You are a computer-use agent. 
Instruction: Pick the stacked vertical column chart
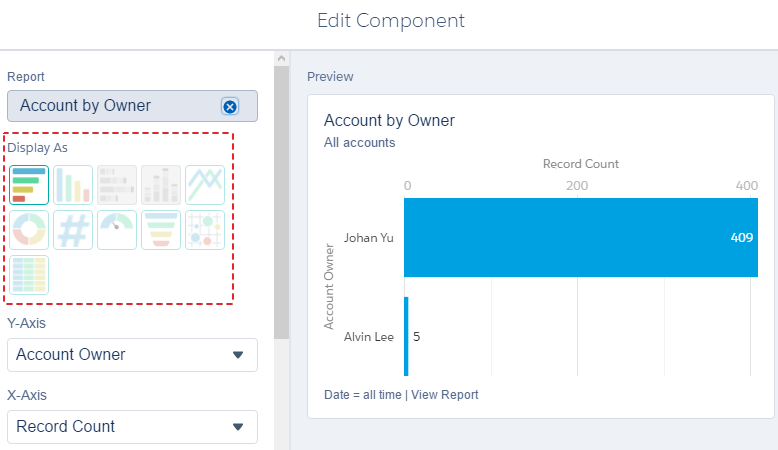161,185
